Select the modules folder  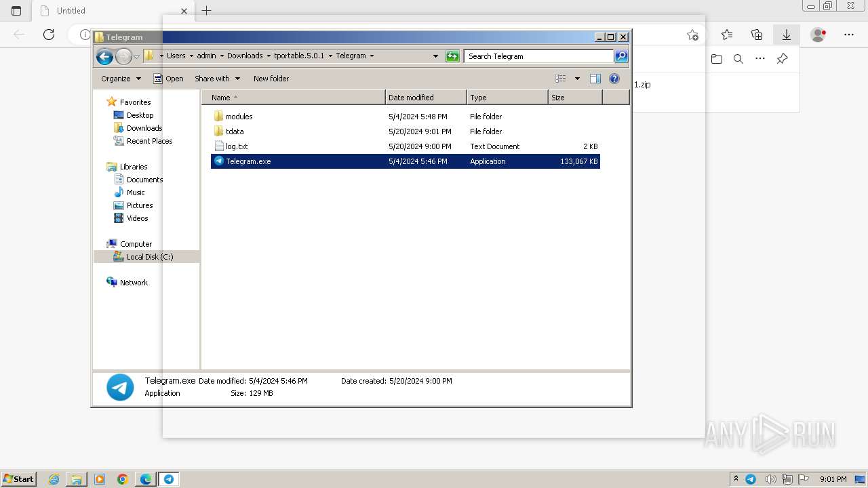(x=406, y=117)
